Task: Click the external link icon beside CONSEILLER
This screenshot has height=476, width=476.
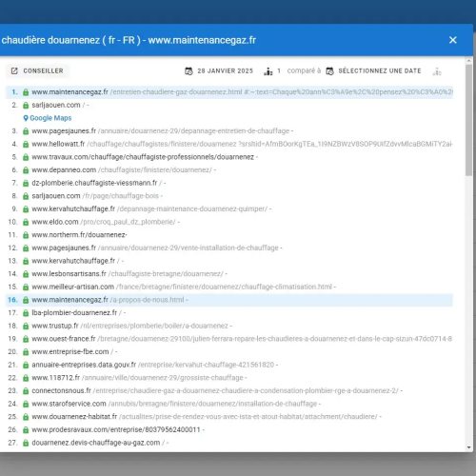Action: tap(14, 70)
